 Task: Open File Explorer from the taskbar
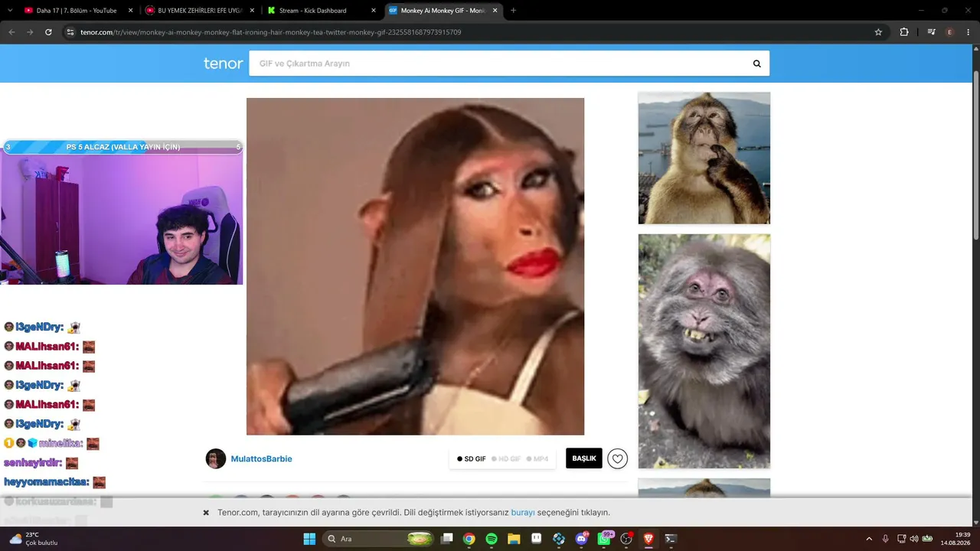coord(514,539)
